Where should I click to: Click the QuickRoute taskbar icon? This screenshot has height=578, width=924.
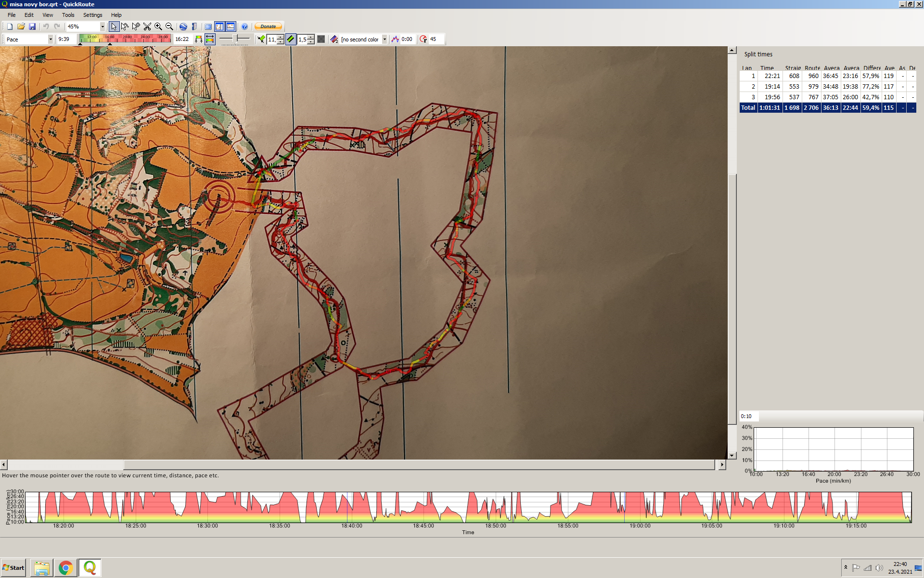[x=90, y=568]
